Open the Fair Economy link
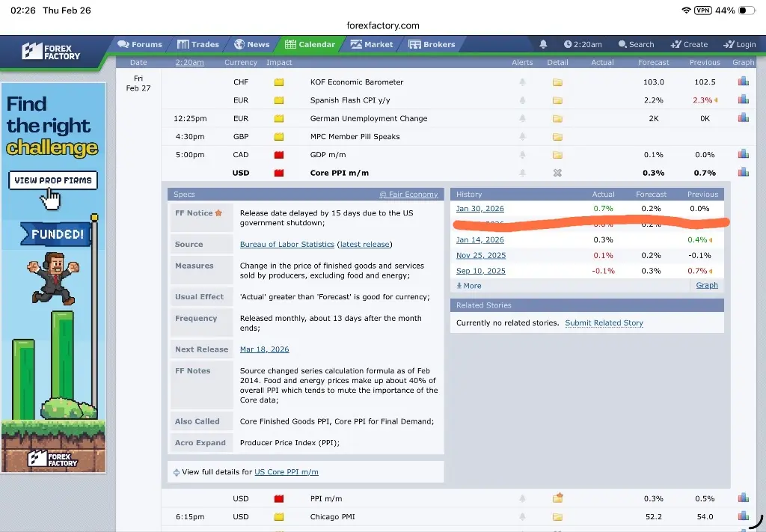The height and width of the screenshot is (532, 766). pos(408,195)
